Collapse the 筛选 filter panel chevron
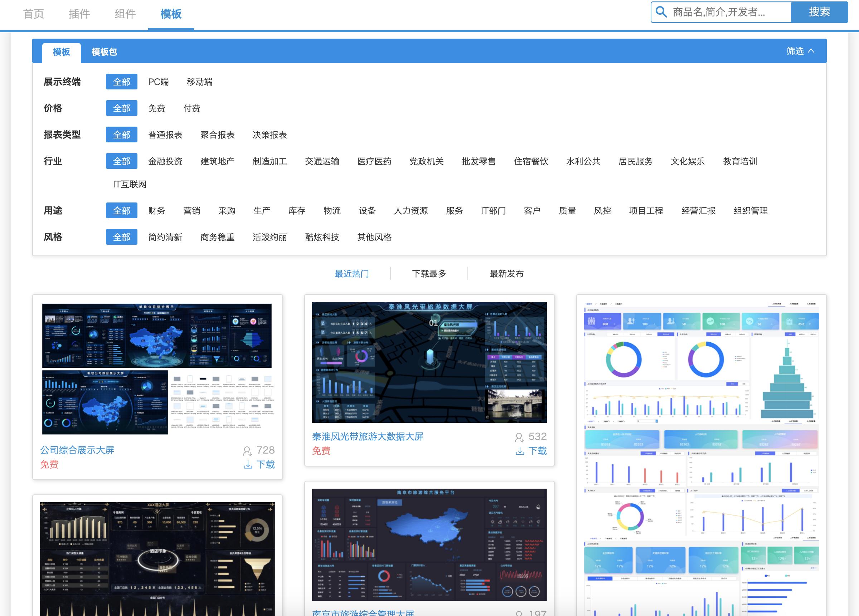 point(811,51)
